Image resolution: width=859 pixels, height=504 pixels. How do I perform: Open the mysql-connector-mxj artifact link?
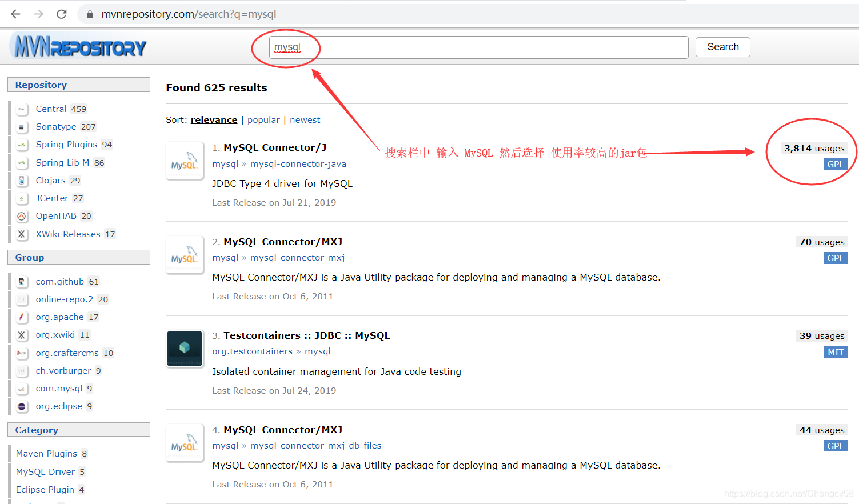click(297, 258)
